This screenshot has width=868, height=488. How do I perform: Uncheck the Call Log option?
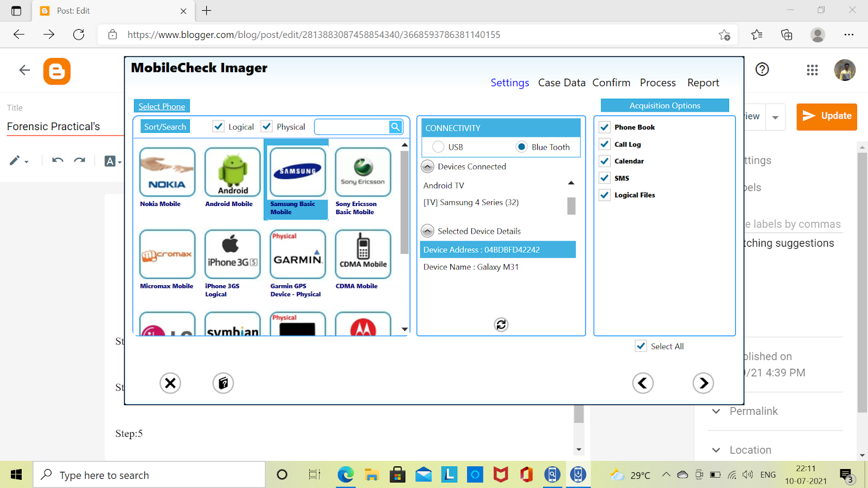point(604,144)
